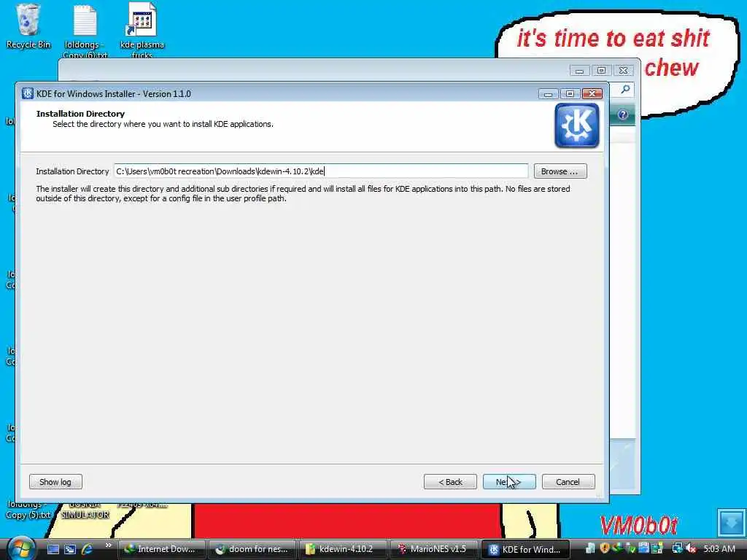The width and height of the screenshot is (747, 560).
Task: Click the 5:03 AM taskbar clock
Action: point(719,549)
